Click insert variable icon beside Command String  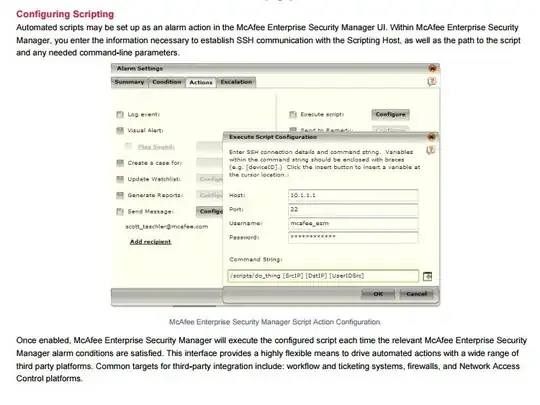(427, 276)
